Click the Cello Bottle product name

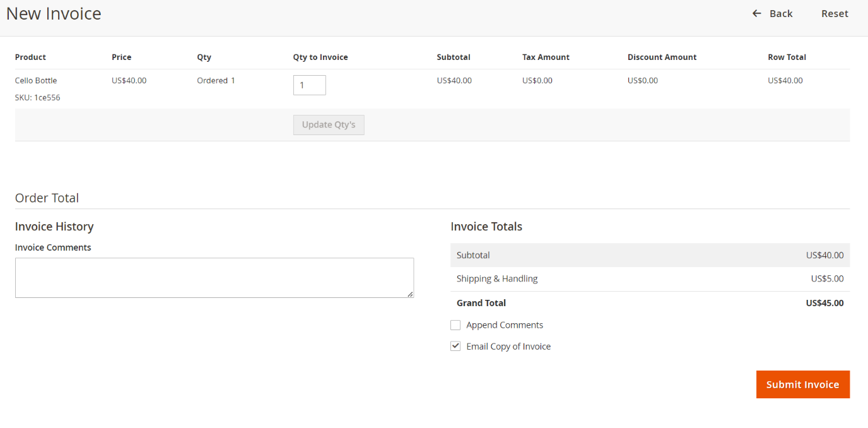coord(36,81)
